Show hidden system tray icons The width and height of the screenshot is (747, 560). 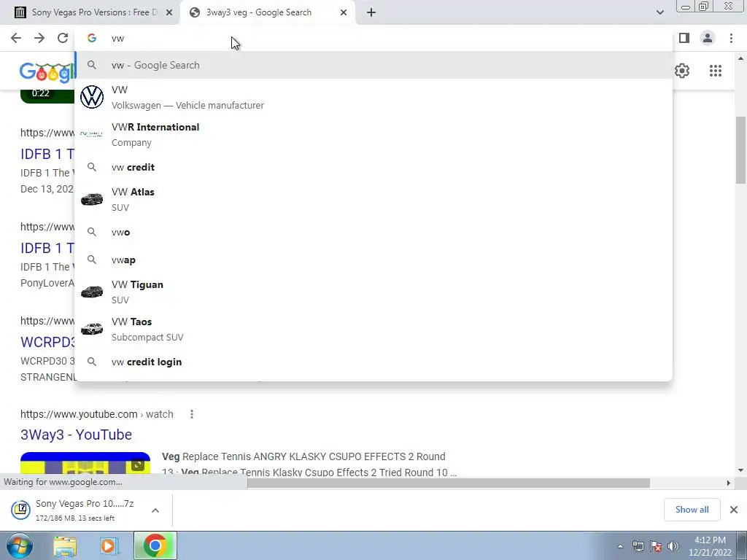click(x=620, y=547)
